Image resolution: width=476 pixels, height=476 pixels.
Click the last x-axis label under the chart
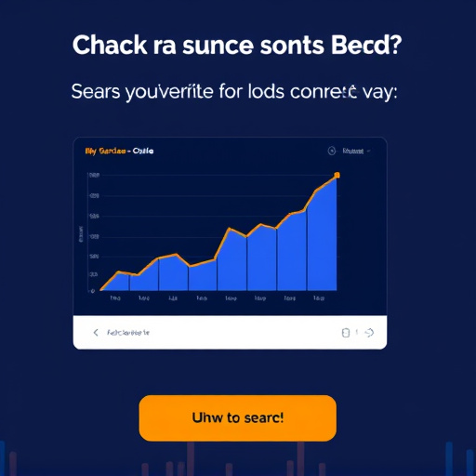click(x=319, y=298)
